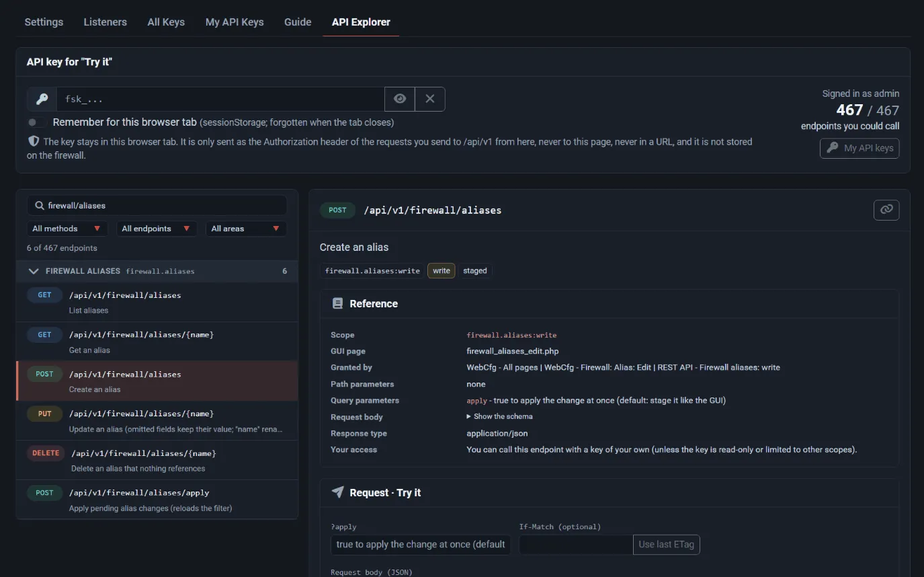Screen dimensions: 924x577
Task: Click the shield icon in the key notice
Action: click(34, 142)
